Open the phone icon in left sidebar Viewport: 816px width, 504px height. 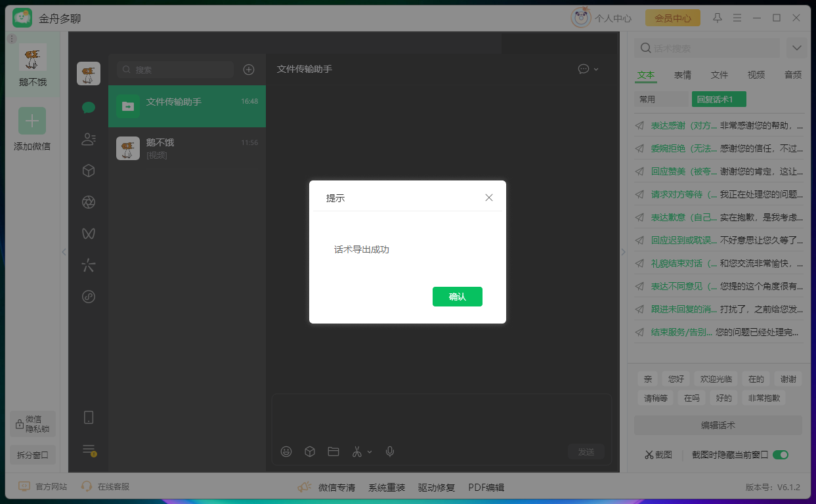[x=88, y=417]
